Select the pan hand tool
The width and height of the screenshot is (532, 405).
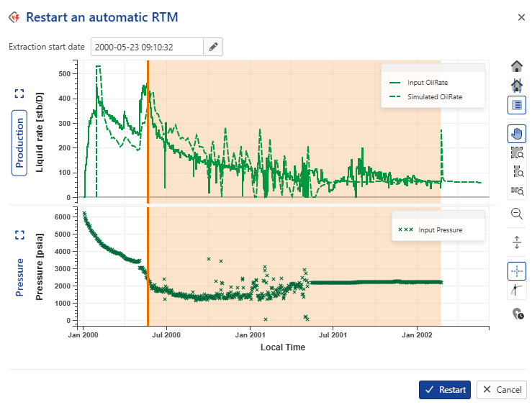(x=517, y=134)
